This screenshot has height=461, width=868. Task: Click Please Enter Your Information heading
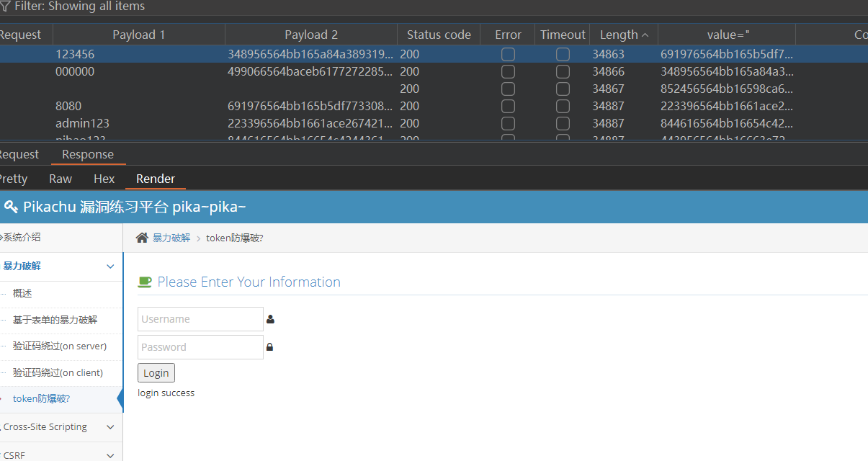point(249,282)
